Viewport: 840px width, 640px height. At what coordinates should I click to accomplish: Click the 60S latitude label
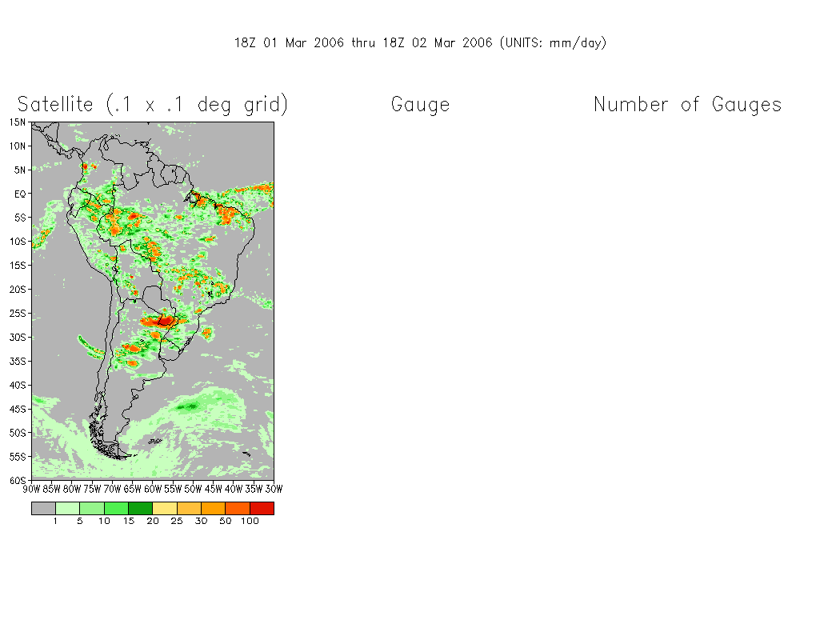click(17, 481)
